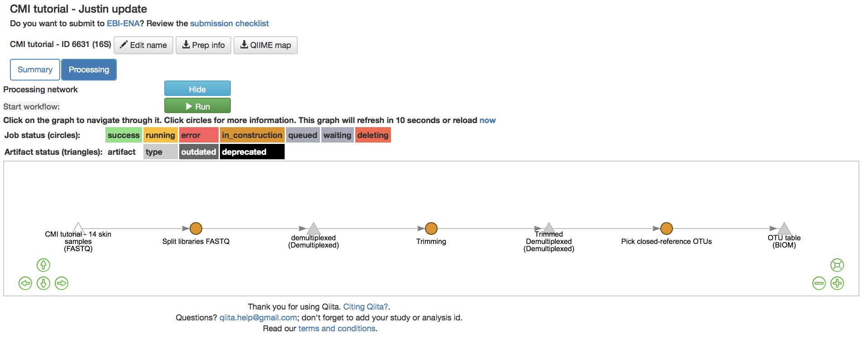Select the Split libraries FASTQ job circle
The width and height of the screenshot is (868, 343).
click(x=196, y=229)
